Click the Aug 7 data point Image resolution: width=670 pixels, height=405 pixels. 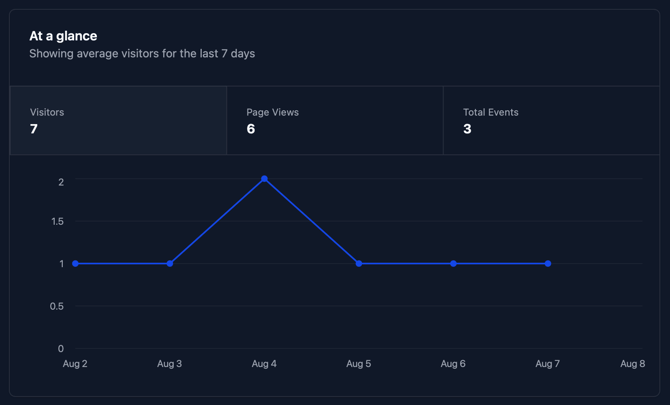tap(548, 264)
